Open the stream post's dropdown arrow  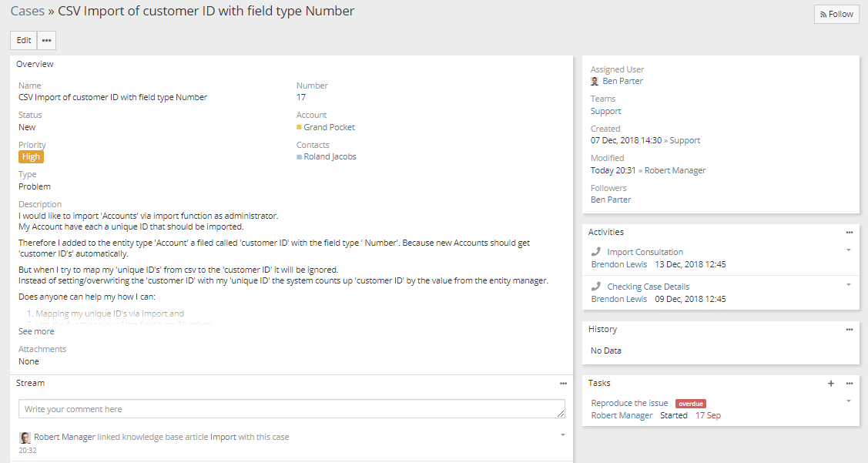pos(562,434)
